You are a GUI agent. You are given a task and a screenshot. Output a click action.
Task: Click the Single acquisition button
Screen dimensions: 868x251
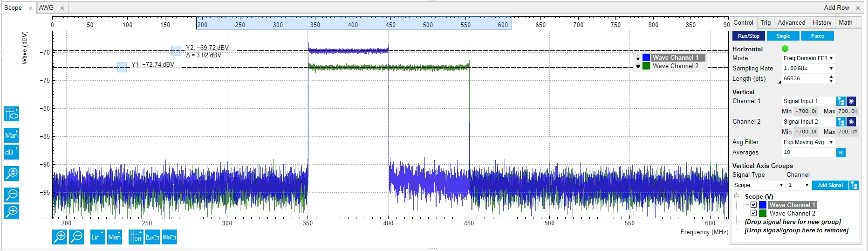(783, 36)
